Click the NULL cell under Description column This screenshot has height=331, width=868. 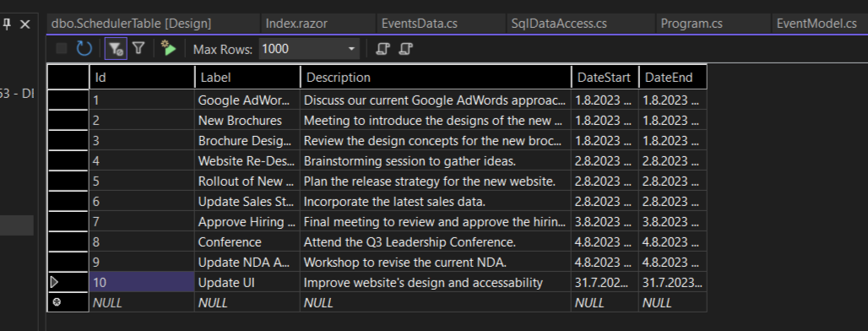(436, 302)
